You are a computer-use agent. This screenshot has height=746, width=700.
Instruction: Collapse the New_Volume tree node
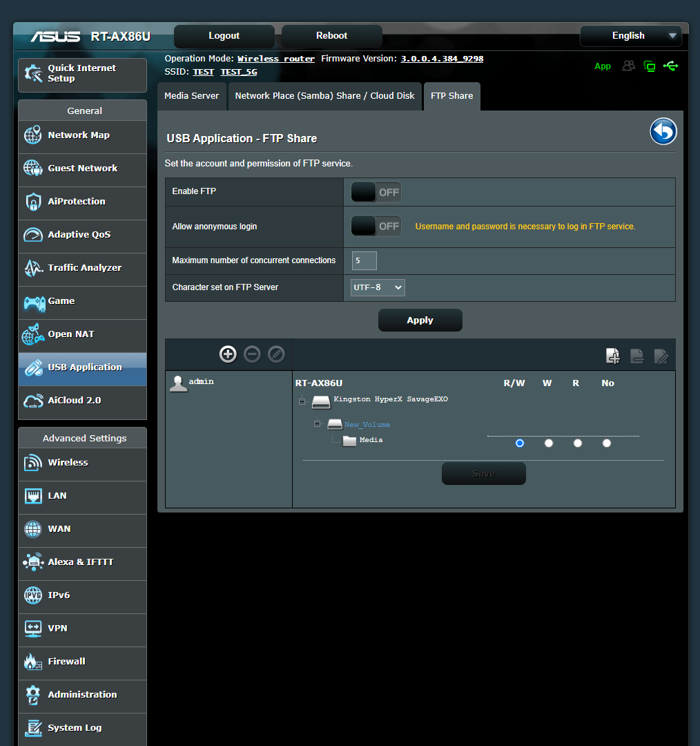[317, 423]
